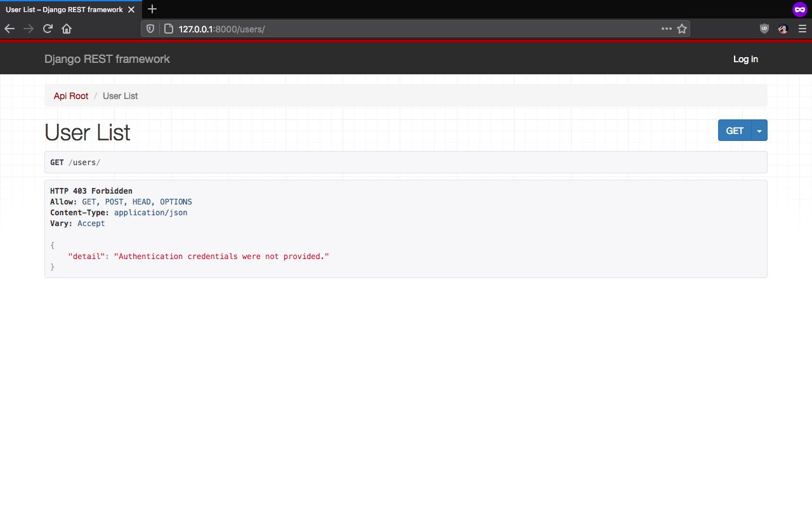Open page actions three-dot menu
812x508 pixels.
[x=666, y=29]
